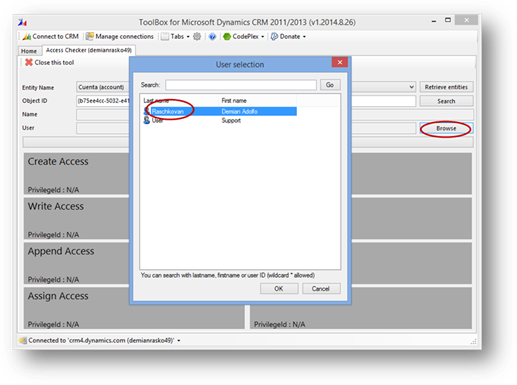
Task: Switch to the Home tab
Action: (x=29, y=51)
